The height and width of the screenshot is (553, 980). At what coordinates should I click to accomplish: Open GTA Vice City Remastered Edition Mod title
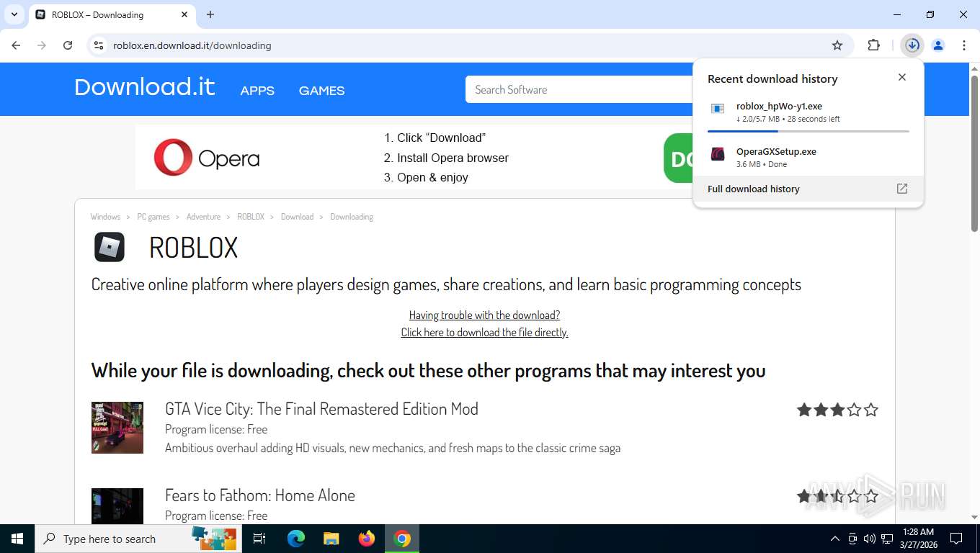[x=321, y=409]
